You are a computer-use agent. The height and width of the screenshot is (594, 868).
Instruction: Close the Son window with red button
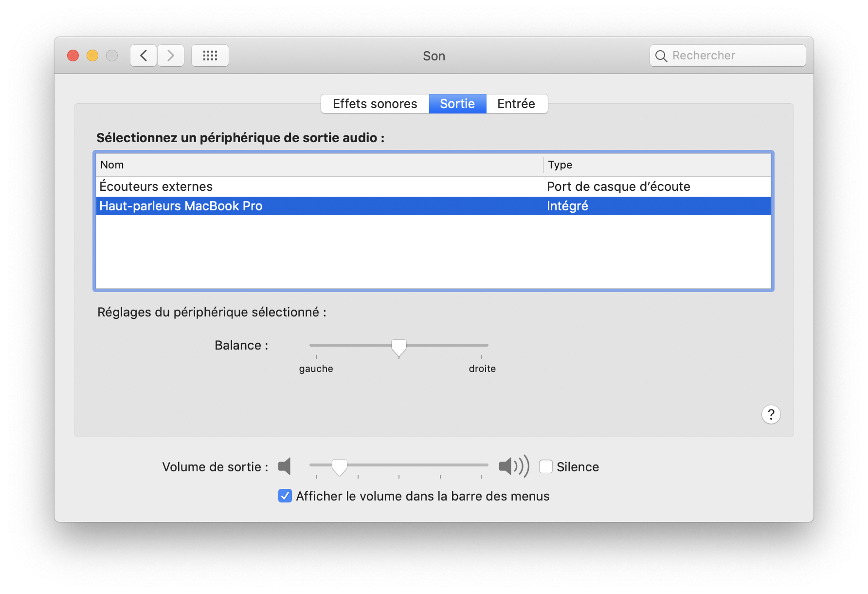[x=73, y=56]
